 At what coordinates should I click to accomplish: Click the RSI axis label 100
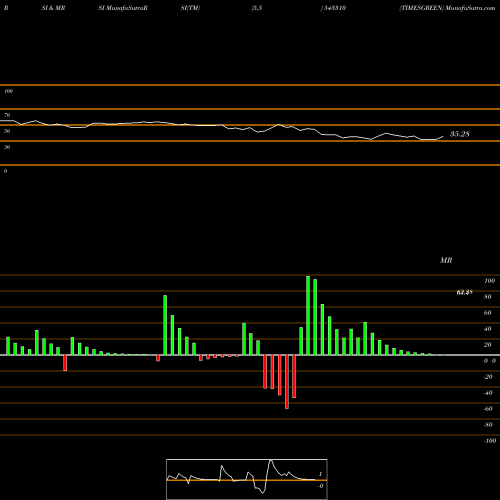(x=8, y=91)
